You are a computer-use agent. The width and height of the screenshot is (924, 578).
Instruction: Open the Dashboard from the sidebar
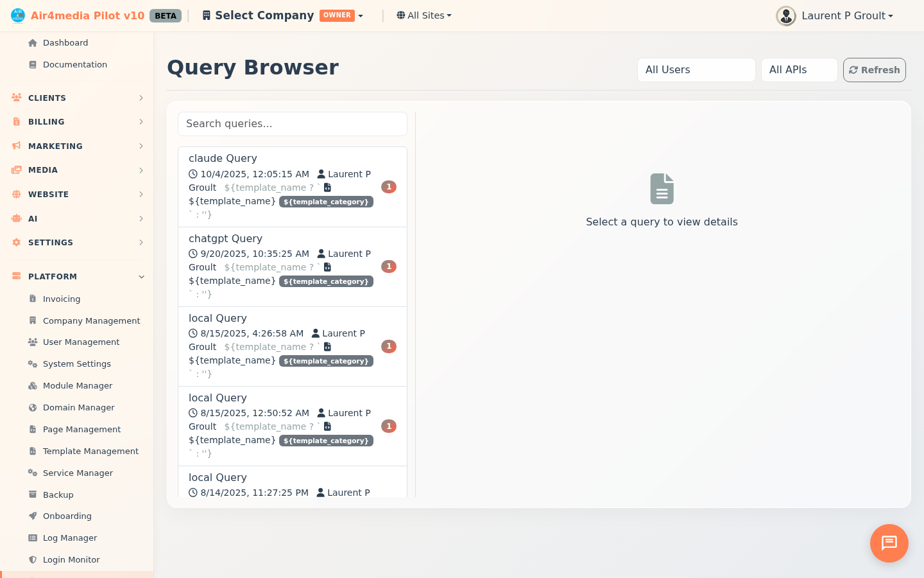pos(66,42)
